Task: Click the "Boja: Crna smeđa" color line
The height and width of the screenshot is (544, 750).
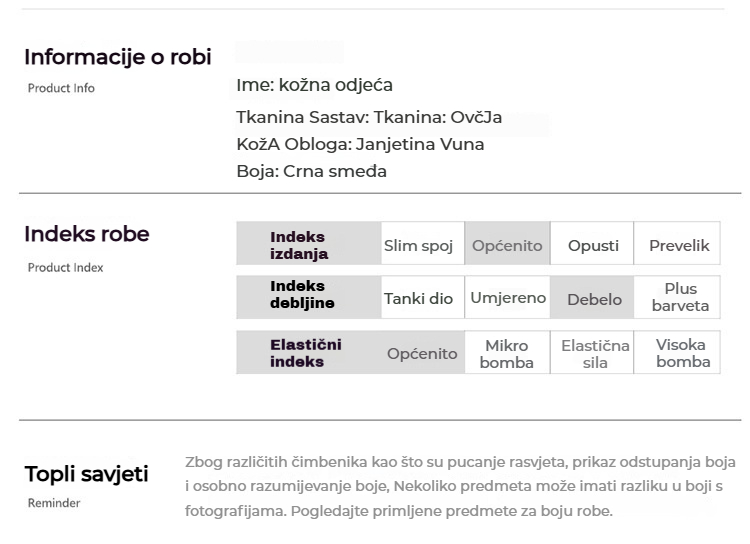Action: coord(311,171)
